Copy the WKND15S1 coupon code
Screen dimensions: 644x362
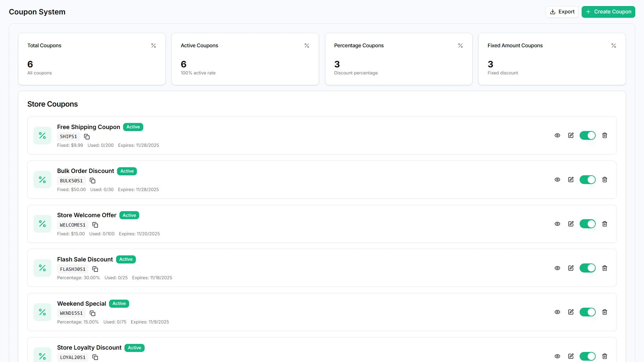[x=93, y=313]
